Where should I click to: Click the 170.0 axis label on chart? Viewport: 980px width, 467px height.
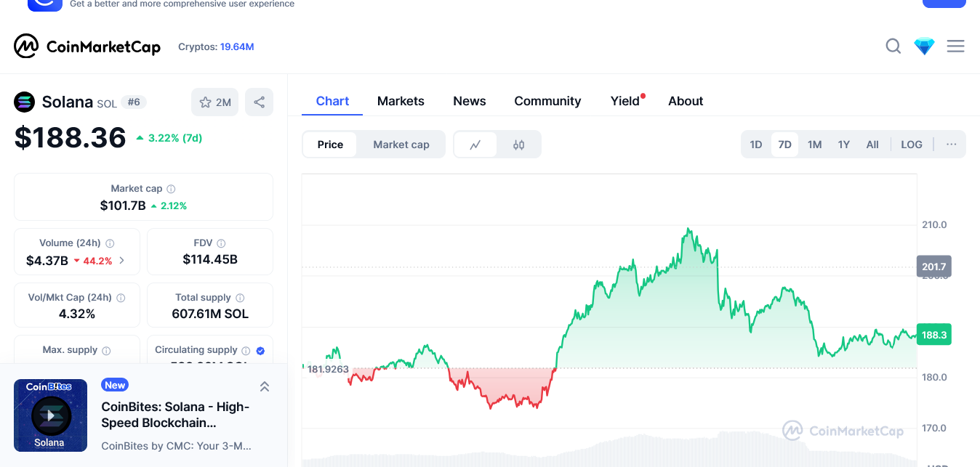[x=934, y=429]
